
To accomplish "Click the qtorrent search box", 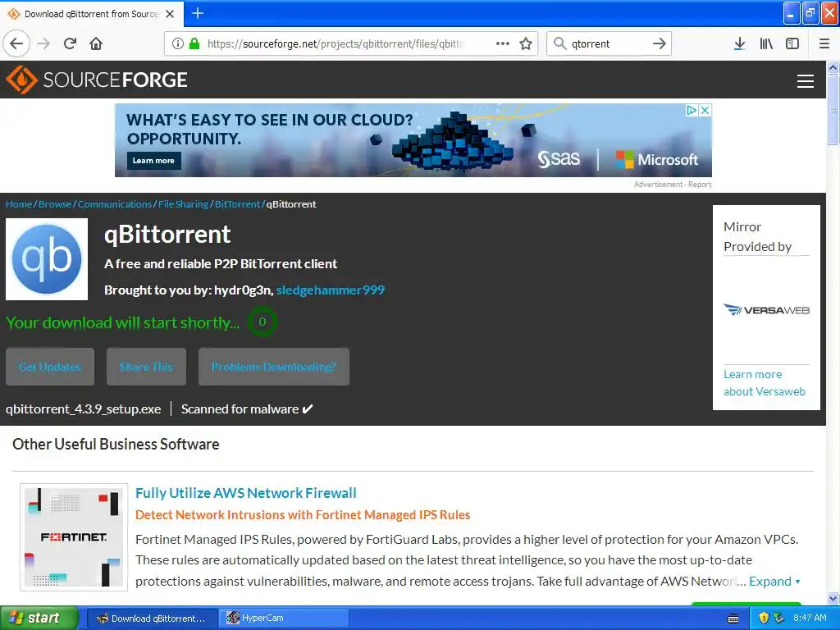I will click(x=609, y=43).
